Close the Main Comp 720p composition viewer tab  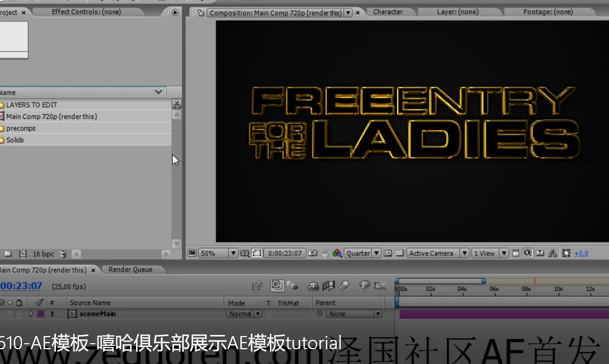(358, 13)
